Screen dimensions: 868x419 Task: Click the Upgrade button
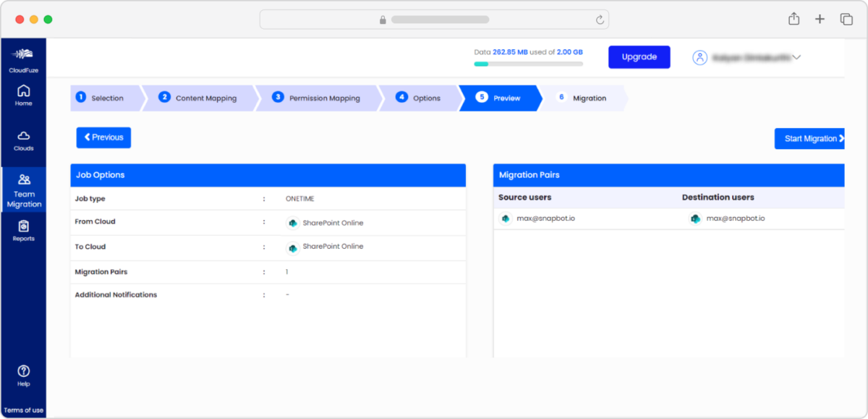click(639, 56)
